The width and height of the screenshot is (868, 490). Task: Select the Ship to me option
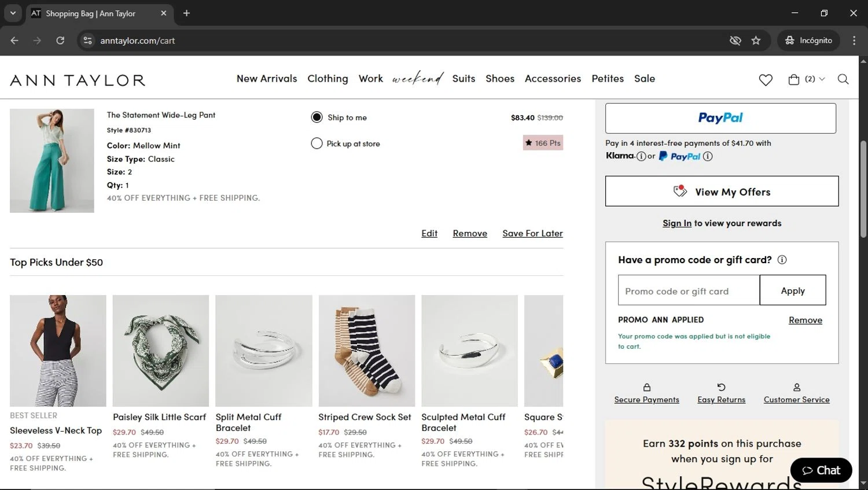pos(317,117)
